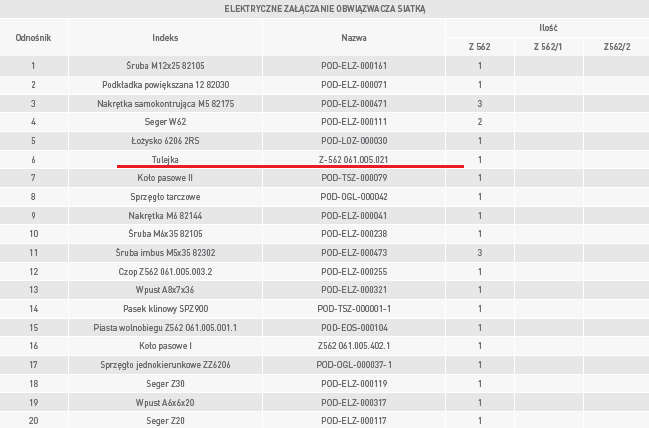Click the 'Łożysko 6206 2RS' cell
The height and width of the screenshot is (428, 649).
pos(165,141)
